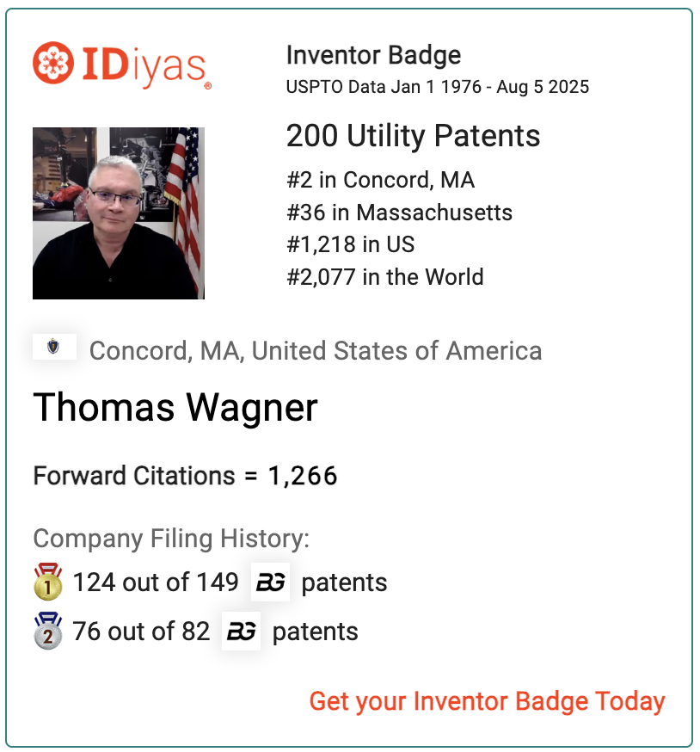
Task: Click the Massachusetts state flag icon
Action: click(x=54, y=346)
